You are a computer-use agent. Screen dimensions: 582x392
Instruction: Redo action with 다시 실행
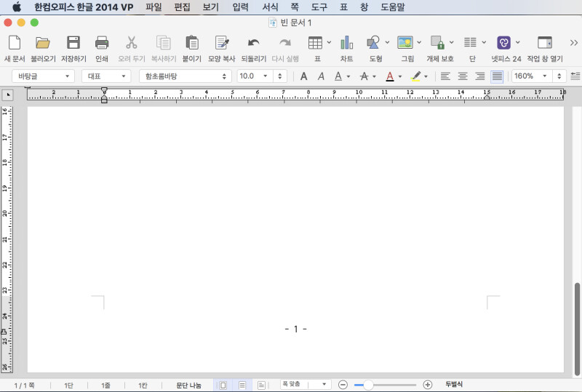coord(285,48)
